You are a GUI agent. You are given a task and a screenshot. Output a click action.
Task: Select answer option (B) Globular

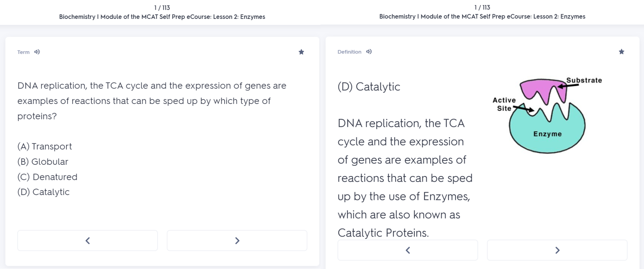pos(43,162)
